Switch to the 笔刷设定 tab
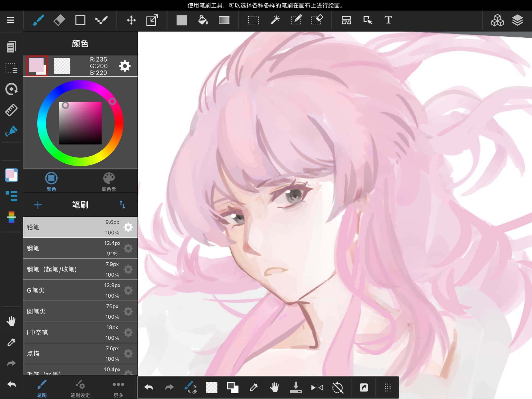 80,389
